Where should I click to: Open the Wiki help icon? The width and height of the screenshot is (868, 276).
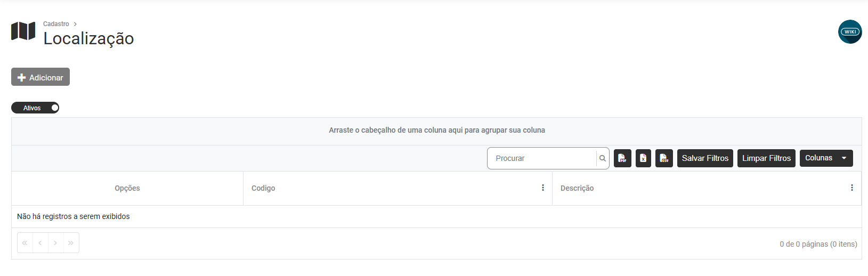850,32
